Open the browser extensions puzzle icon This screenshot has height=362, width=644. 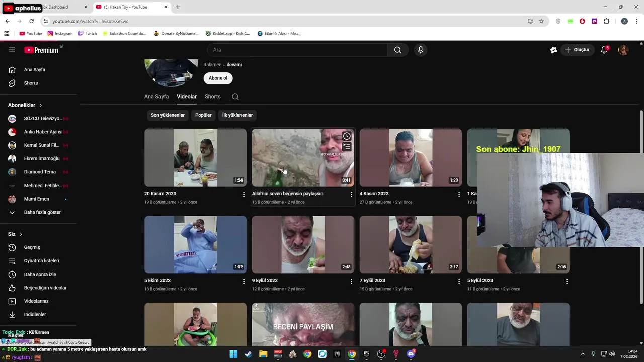pyautogui.click(x=606, y=21)
